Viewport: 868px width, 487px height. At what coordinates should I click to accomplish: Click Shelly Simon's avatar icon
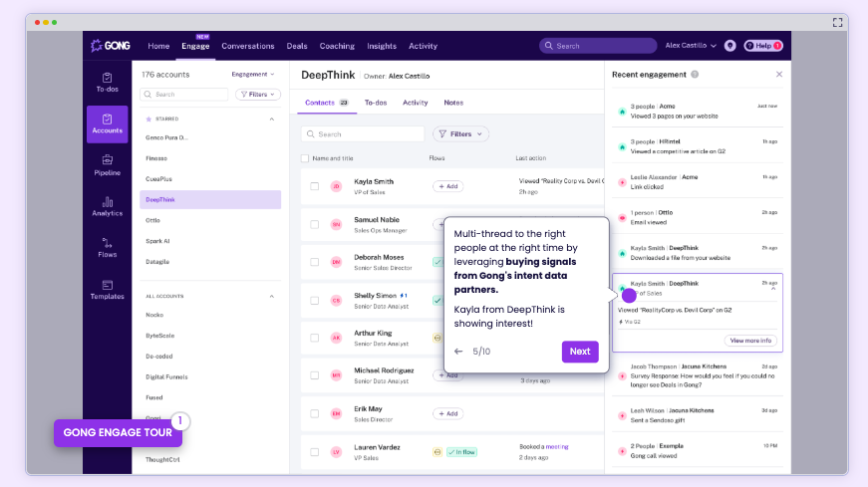point(336,301)
